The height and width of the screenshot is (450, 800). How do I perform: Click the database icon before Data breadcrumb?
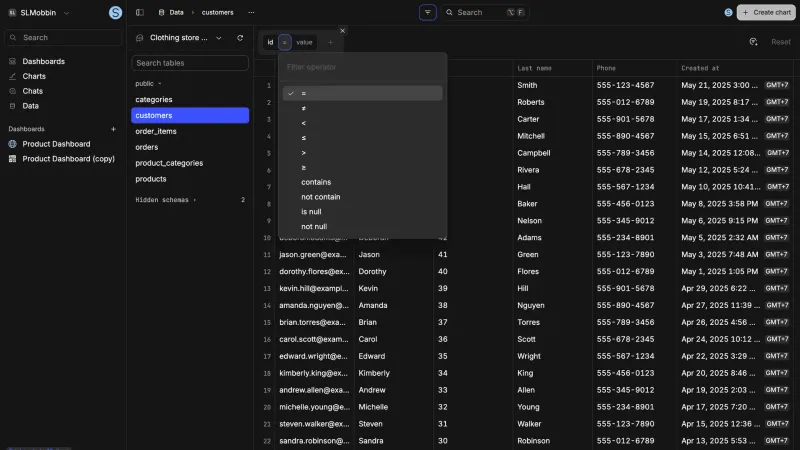click(x=161, y=12)
